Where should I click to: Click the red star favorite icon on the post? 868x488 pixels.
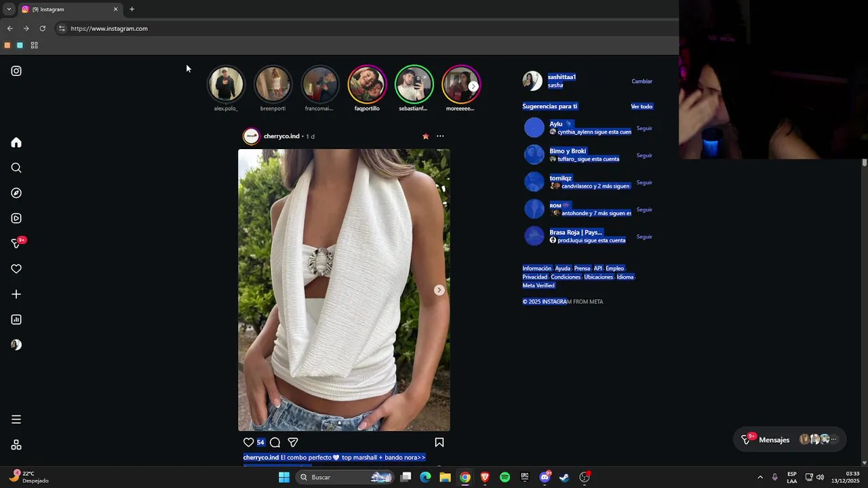425,136
